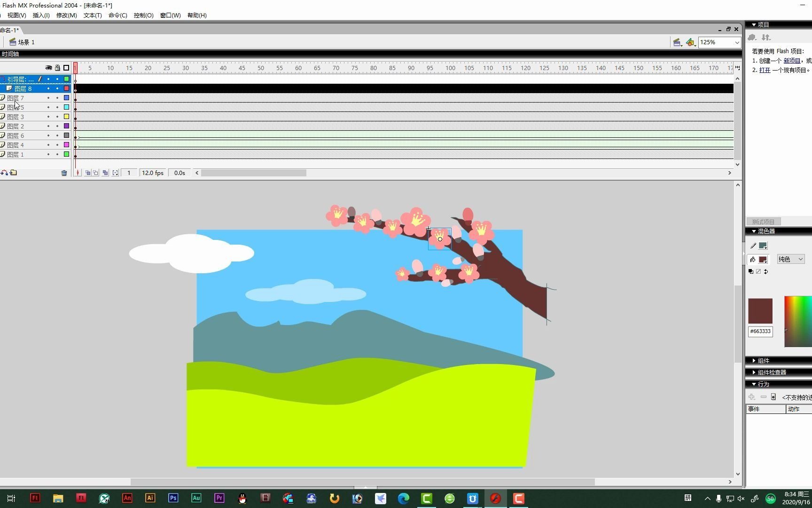The width and height of the screenshot is (812, 508).
Task: Toggle outline square for 图层 8
Action: tap(66, 88)
